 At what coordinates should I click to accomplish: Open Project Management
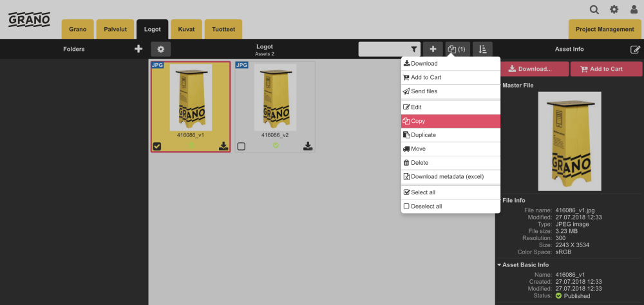[605, 30]
